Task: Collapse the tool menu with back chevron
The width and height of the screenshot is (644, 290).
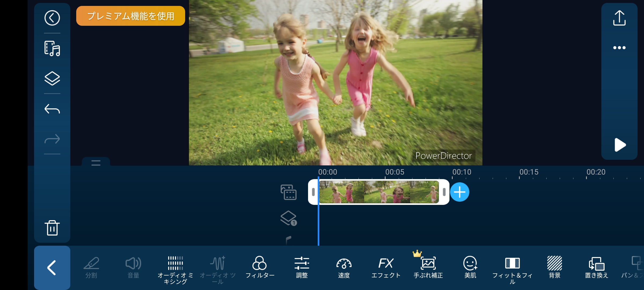Action: coord(52,268)
